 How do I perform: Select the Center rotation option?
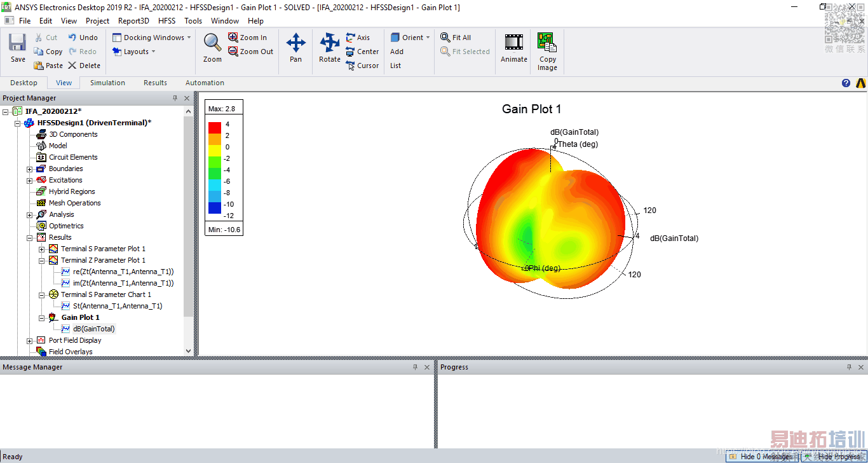tap(362, 52)
